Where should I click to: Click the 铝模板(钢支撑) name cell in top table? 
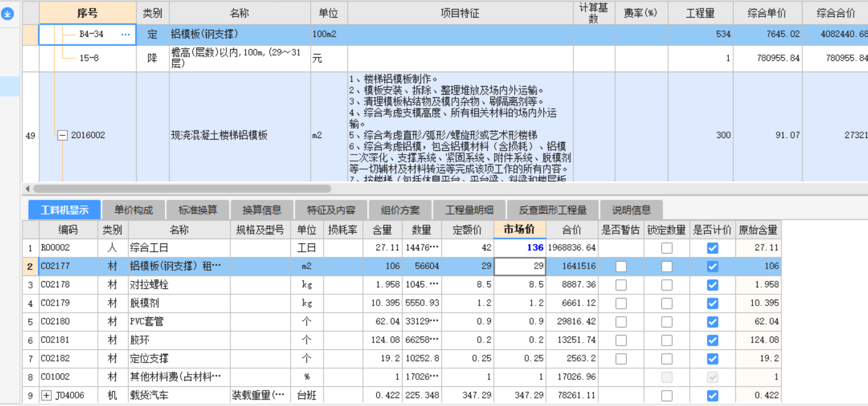coord(240,34)
